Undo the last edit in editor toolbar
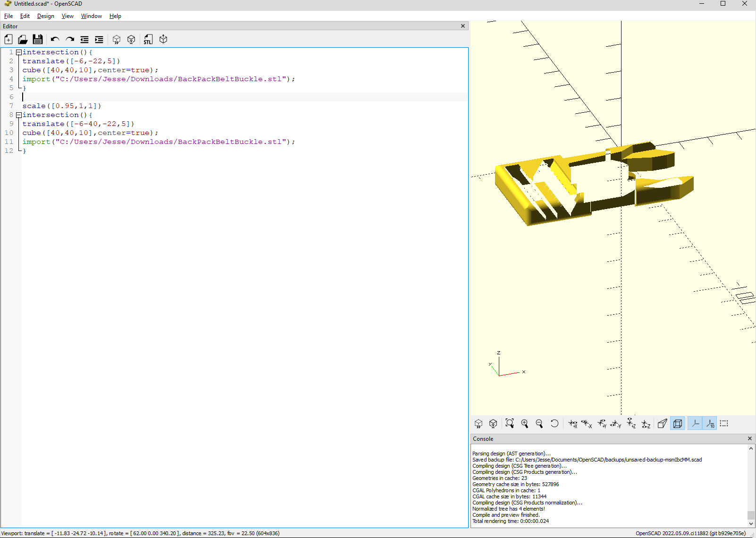Screen dimensions: 756x538 55,40
